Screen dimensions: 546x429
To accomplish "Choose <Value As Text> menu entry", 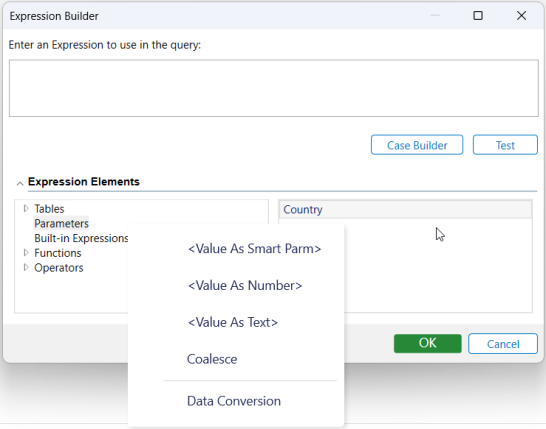I will click(x=233, y=322).
